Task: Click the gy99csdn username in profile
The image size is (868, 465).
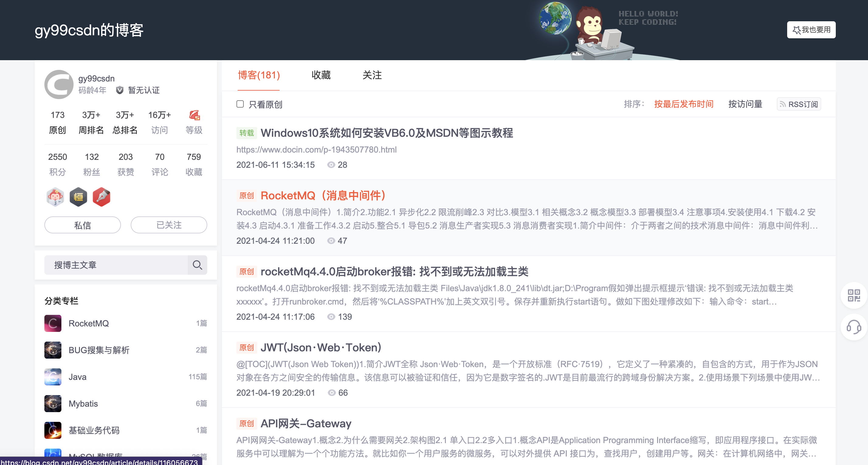Action: tap(96, 78)
